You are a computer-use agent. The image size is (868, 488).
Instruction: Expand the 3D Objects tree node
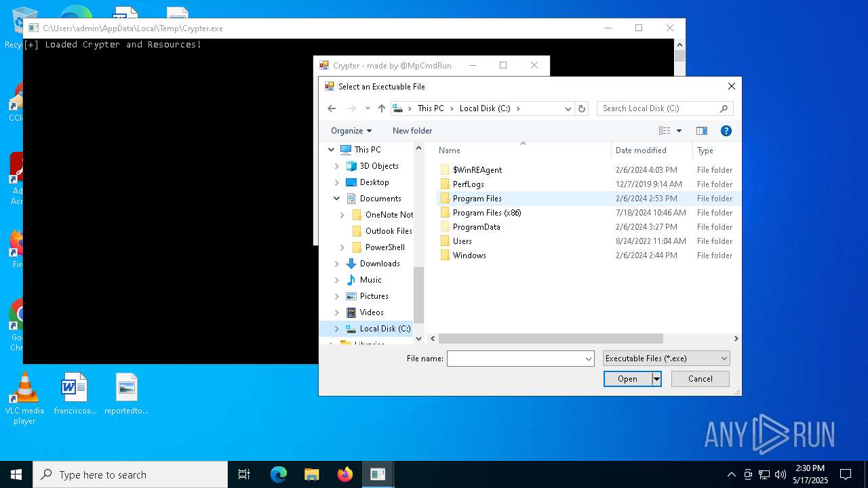click(x=337, y=166)
